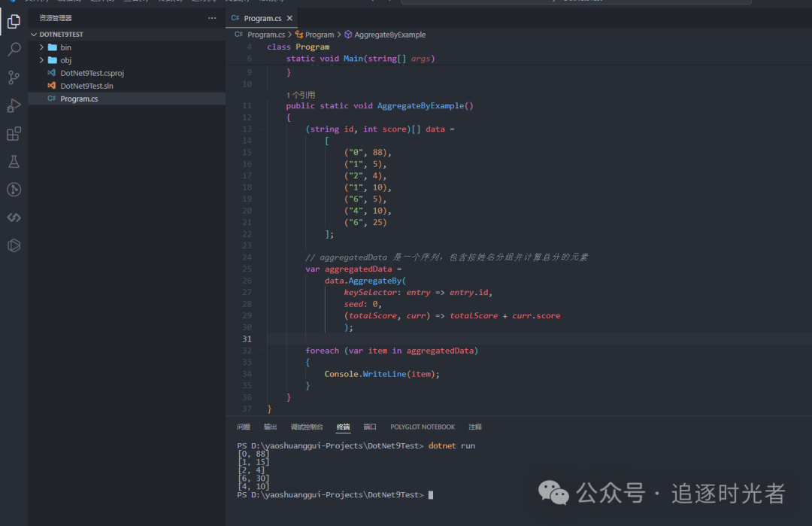
Task: Fold the data array declaration at line 13
Action: [x=260, y=129]
